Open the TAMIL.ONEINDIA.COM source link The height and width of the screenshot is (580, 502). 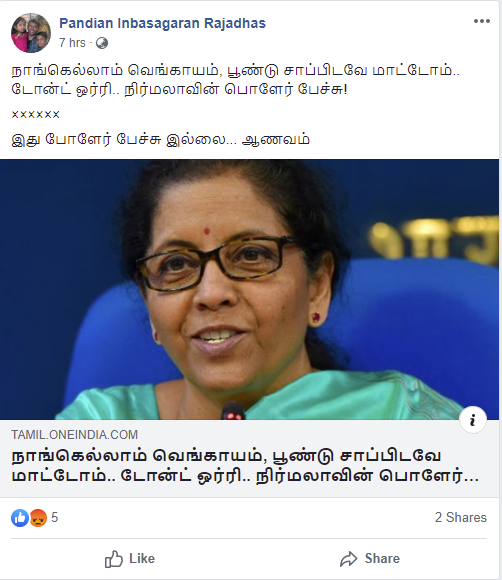click(74, 435)
